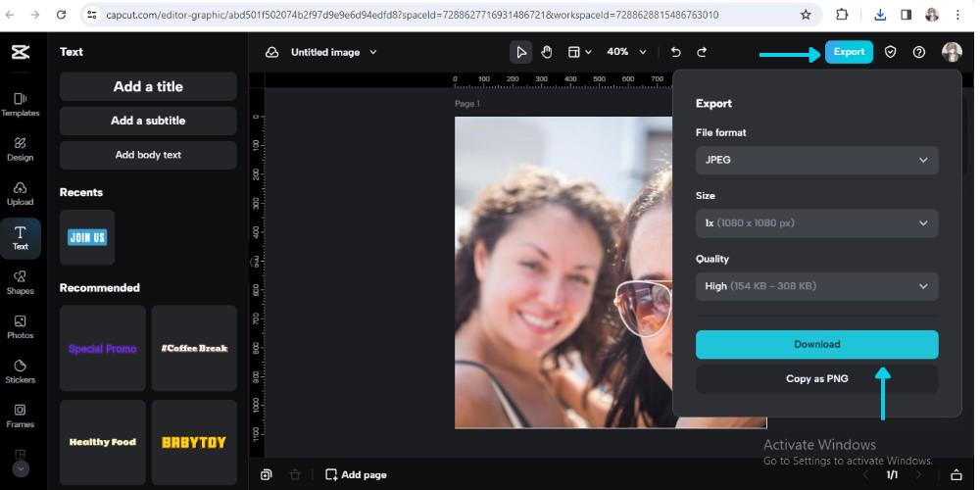Viewport: 980px width, 490px height.
Task: Open the layout resize dropdown
Action: click(579, 52)
